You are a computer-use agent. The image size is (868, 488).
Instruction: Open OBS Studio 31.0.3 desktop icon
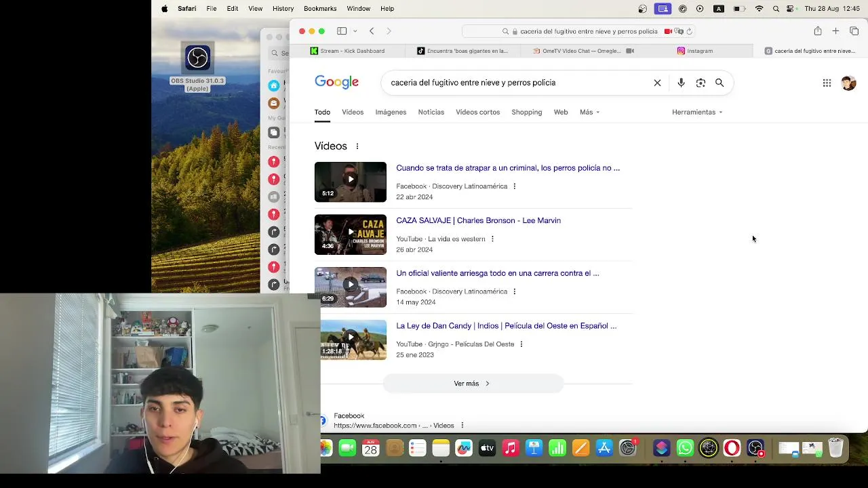(x=197, y=67)
